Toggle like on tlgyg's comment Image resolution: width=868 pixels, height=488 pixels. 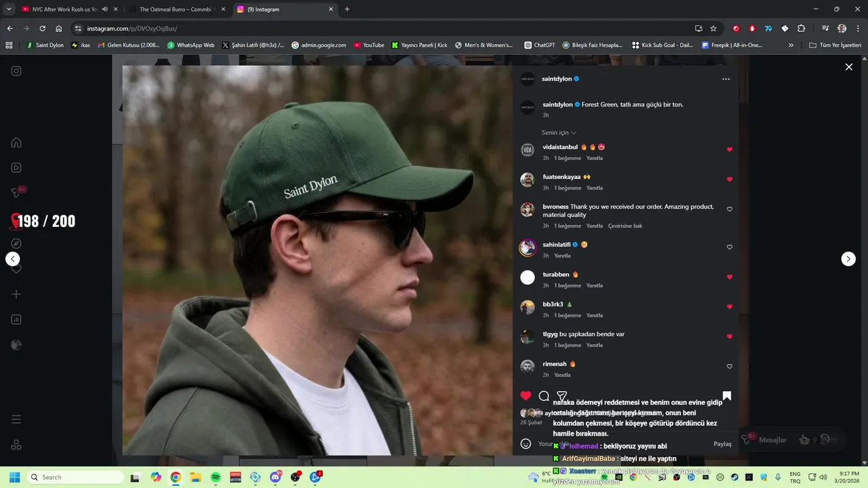click(730, 336)
